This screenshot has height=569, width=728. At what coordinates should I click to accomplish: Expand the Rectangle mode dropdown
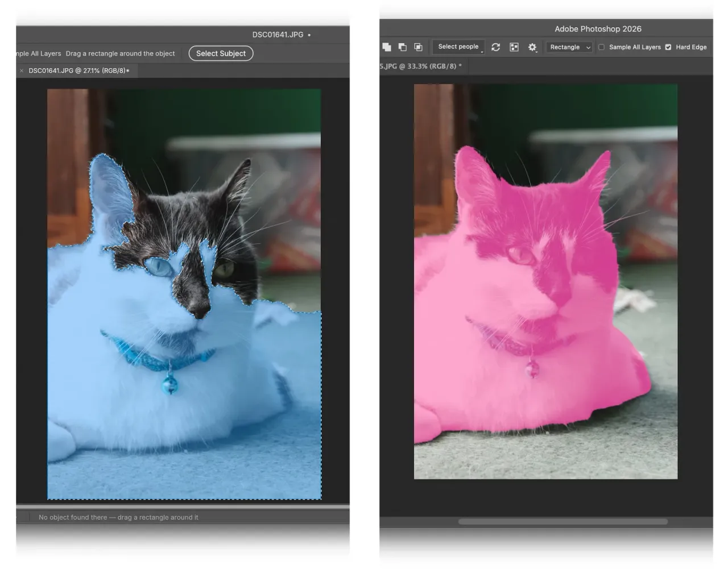pos(569,47)
